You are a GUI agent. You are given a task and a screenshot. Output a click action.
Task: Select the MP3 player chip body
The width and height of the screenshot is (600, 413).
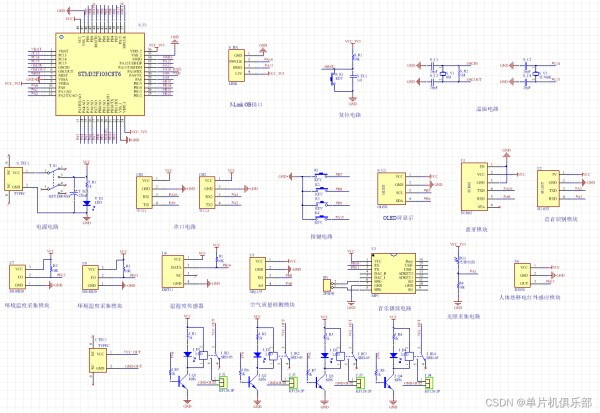click(x=393, y=273)
